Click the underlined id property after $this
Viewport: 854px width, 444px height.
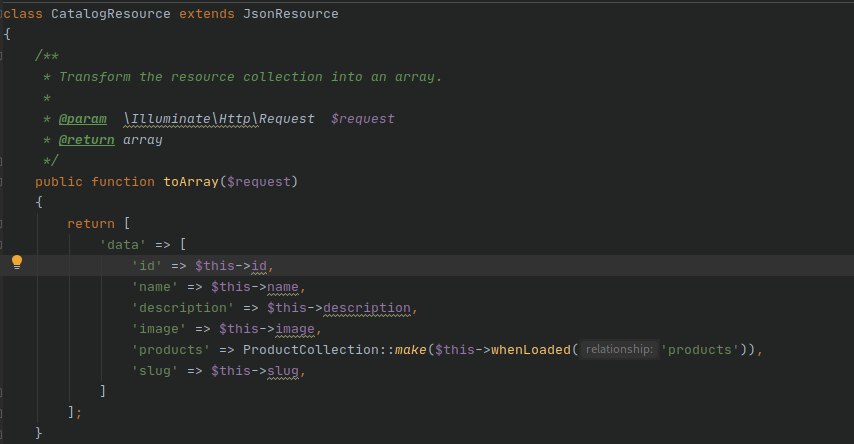coord(259,266)
